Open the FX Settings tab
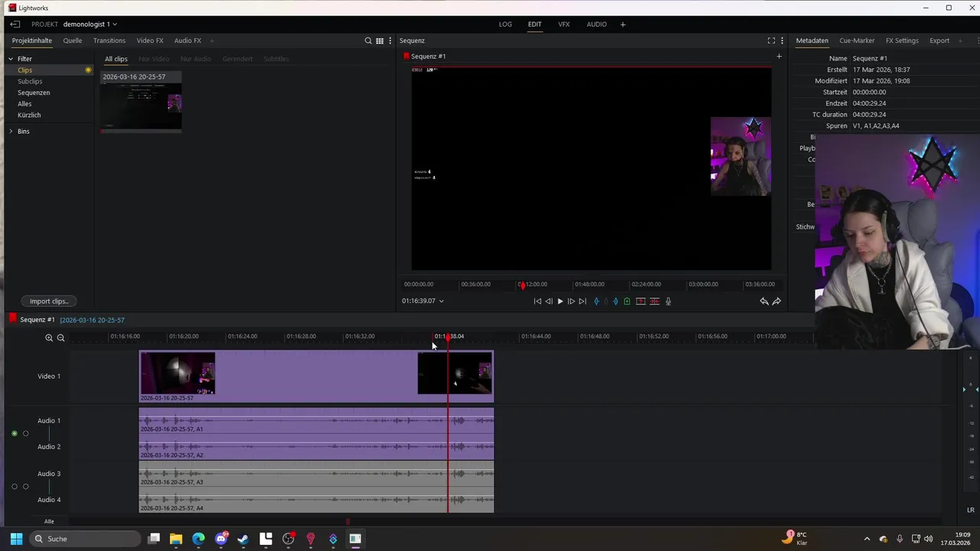Image resolution: width=980 pixels, height=551 pixels. tap(902, 41)
